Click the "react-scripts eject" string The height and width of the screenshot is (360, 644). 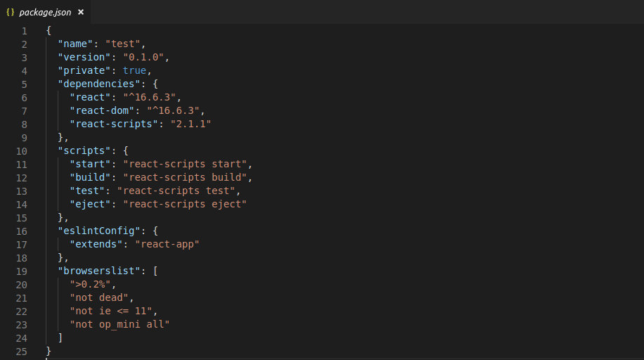point(185,204)
